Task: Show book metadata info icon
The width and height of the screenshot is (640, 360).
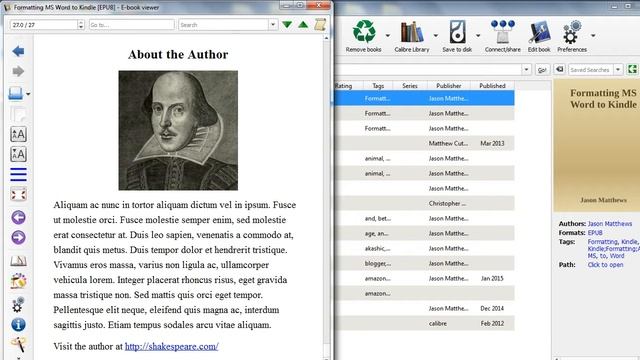Action: coord(18,324)
